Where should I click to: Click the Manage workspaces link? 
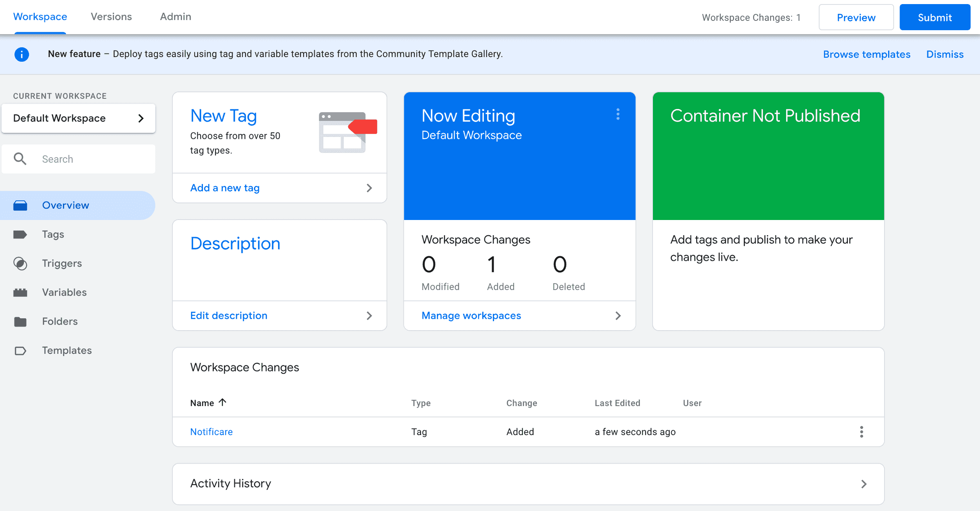(471, 315)
